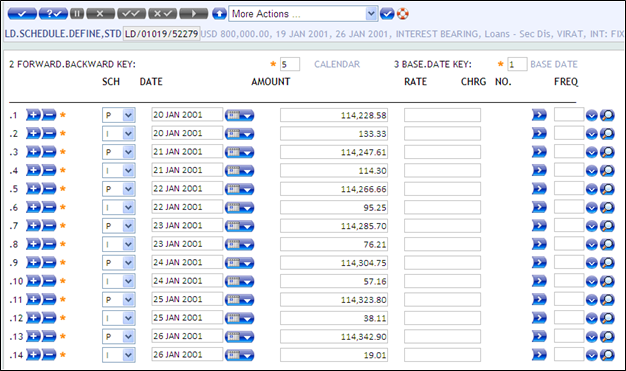Click the FORWARD.BACKWARD KEY input field
The height and width of the screenshot is (371, 626).
pyautogui.click(x=290, y=64)
